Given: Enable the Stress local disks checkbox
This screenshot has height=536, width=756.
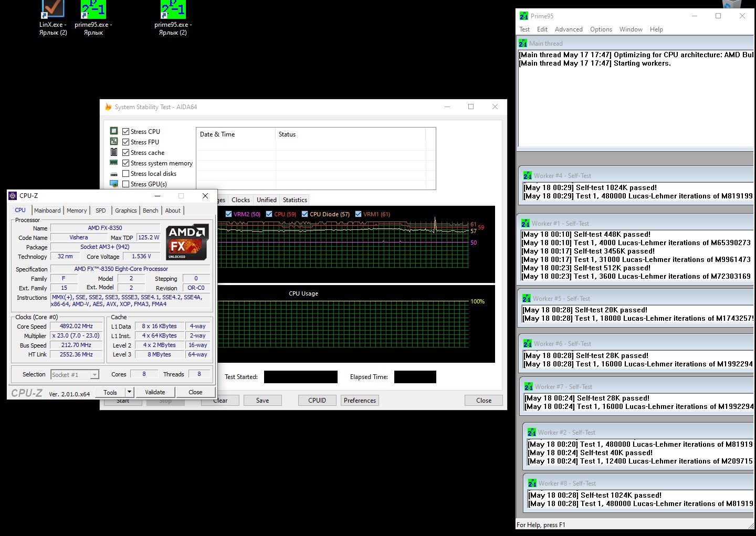Looking at the screenshot, I should coord(126,173).
